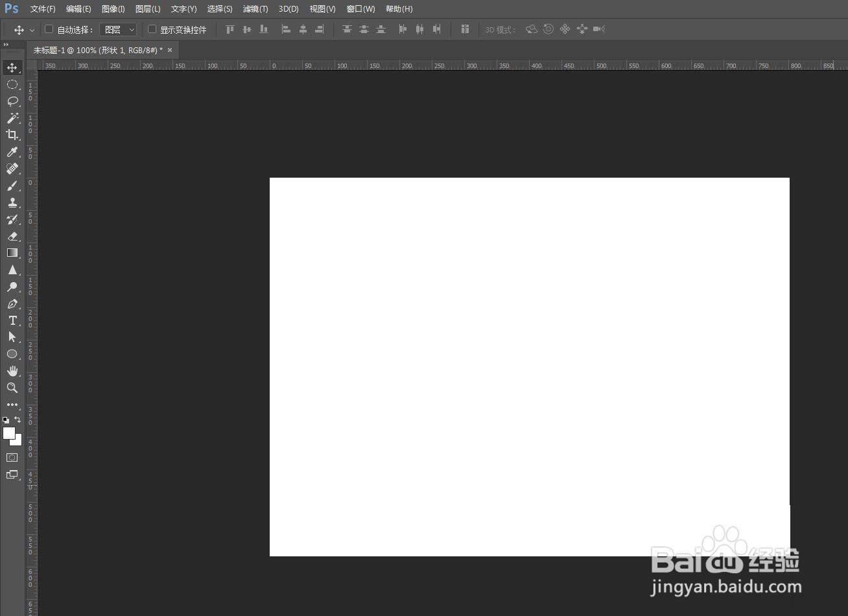Align vertical centers of layers
Screen dimensions: 848x616
tap(246, 29)
